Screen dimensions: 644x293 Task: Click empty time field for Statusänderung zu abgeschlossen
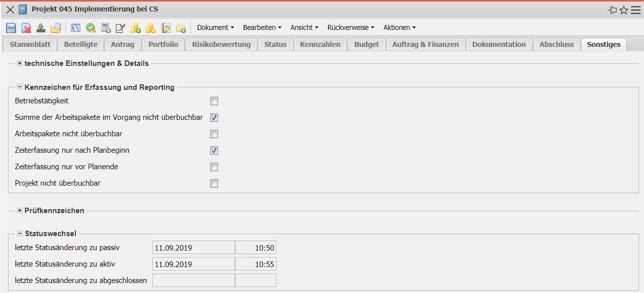(x=256, y=281)
